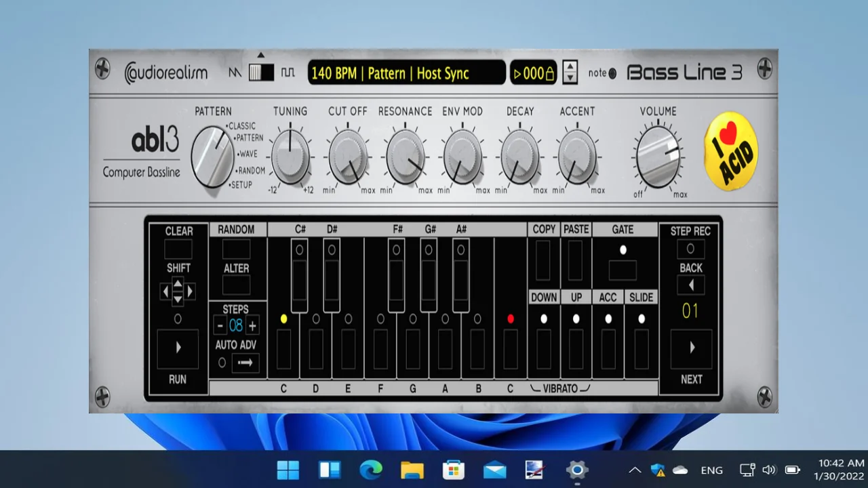868x488 pixels.
Task: Shift pattern down with arrow
Action: [x=178, y=299]
